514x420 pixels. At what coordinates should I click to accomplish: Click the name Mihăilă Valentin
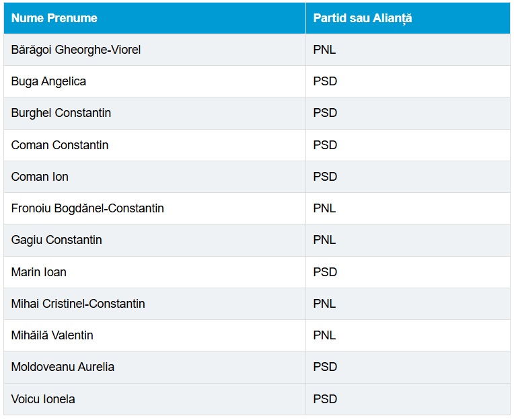click(52, 335)
